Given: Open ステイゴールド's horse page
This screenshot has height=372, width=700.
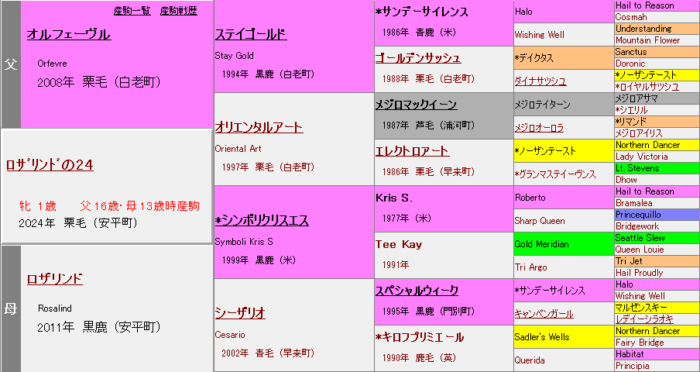Looking at the screenshot, I should (x=250, y=34).
